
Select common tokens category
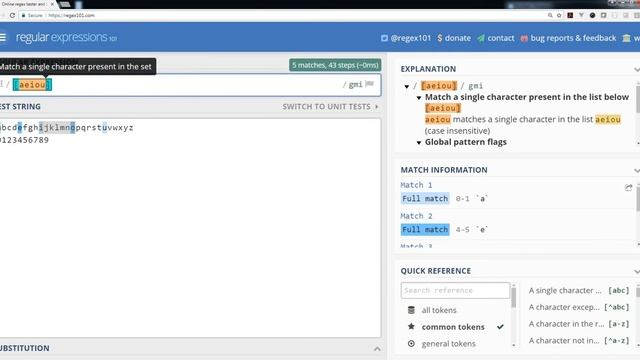coord(453,327)
